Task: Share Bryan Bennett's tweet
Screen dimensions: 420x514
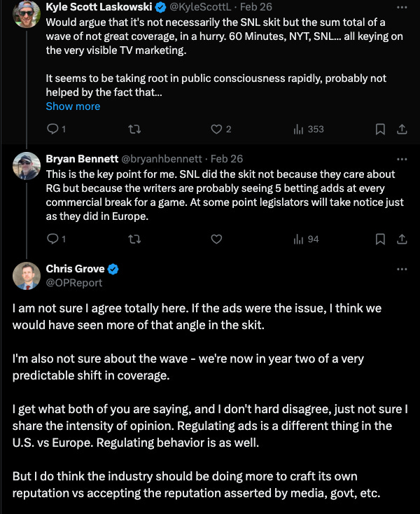Action: [x=402, y=239]
